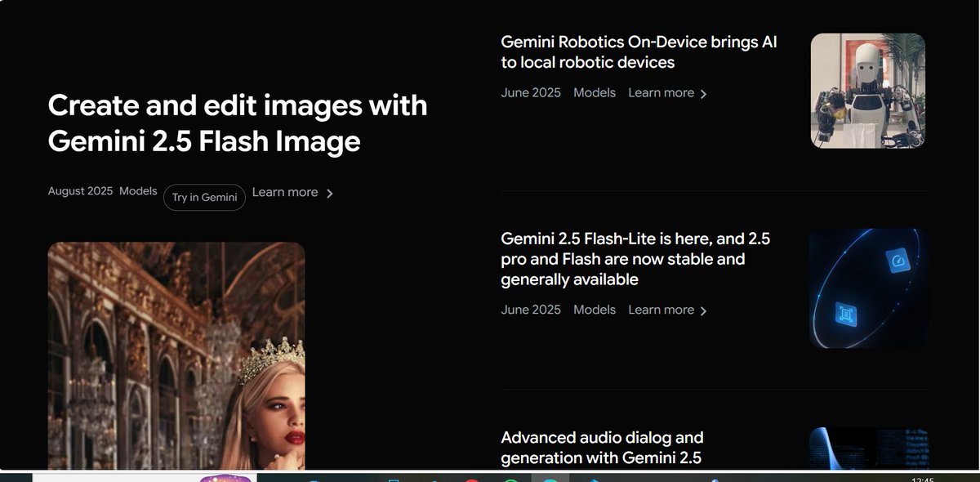
Task: Click chevron arrow beside Flash Image Learn more
Action: (x=330, y=194)
